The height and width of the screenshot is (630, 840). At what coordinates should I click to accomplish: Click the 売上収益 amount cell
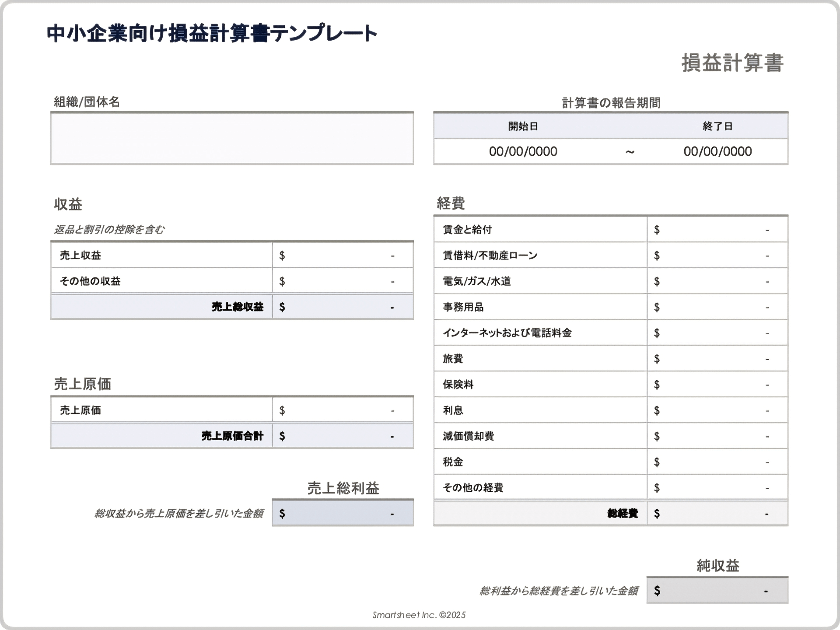pyautogui.click(x=343, y=255)
